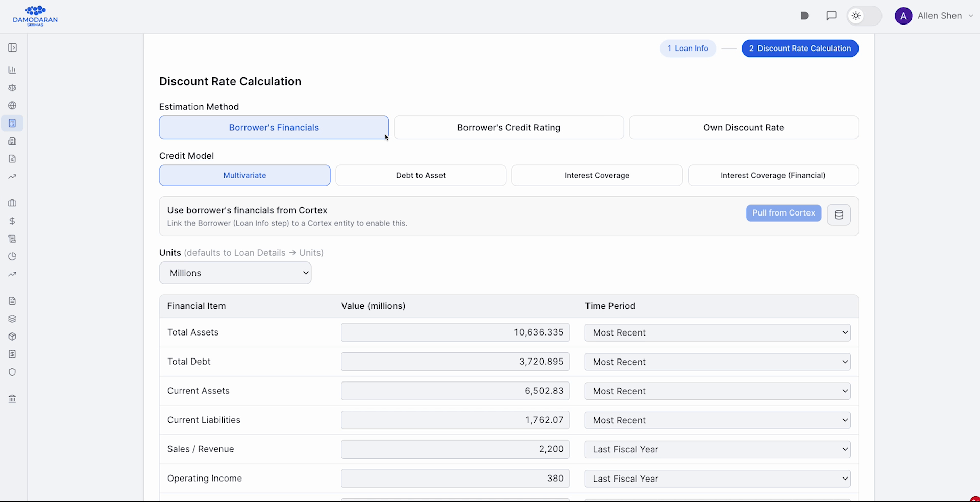
Task: Choose the Debt to Asset credit model
Action: click(421, 175)
